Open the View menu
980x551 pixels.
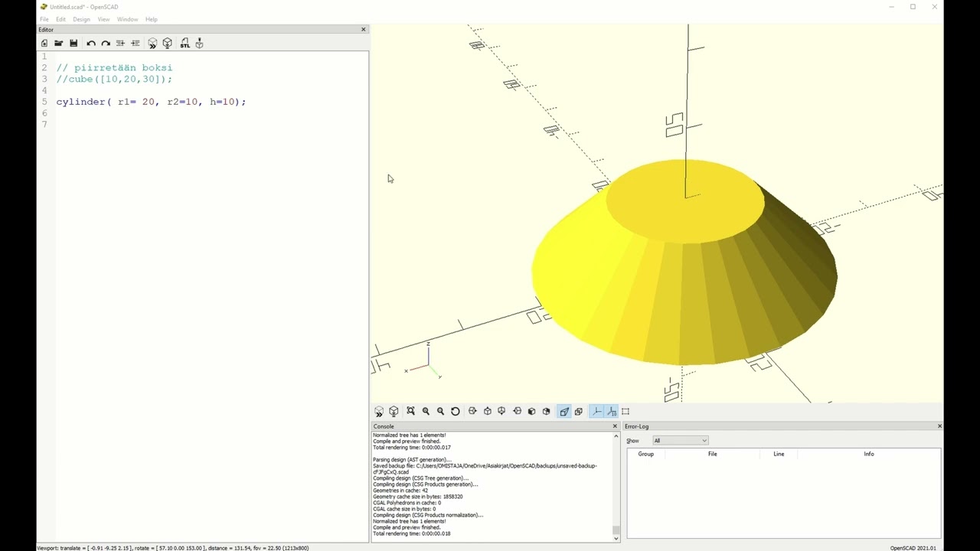pos(103,19)
